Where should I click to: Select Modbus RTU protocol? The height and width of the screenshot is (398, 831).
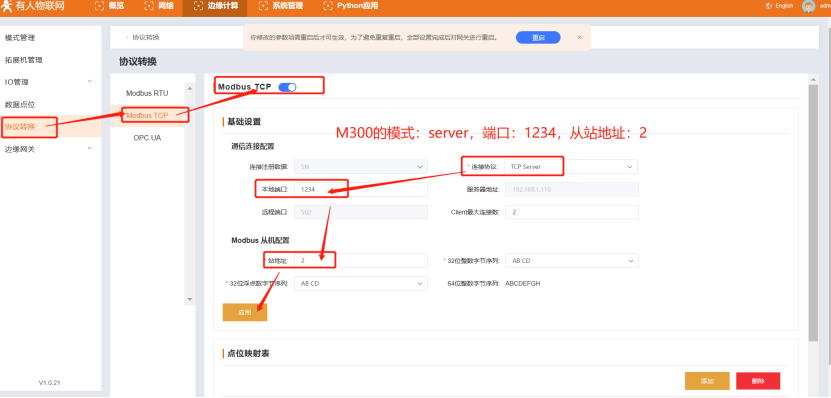(147, 93)
